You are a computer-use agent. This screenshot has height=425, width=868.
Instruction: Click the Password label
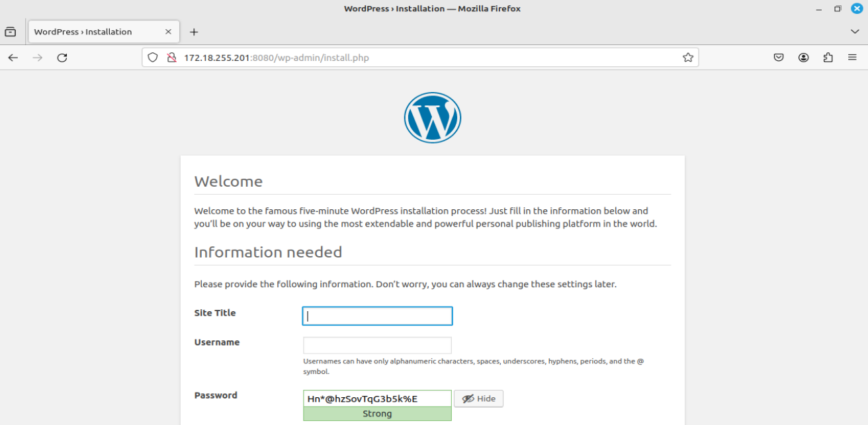click(x=216, y=395)
